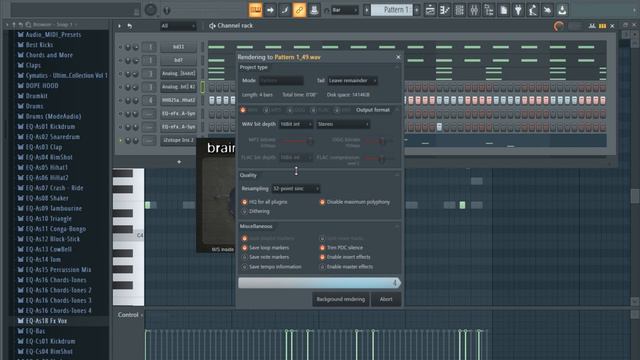Click Background rendering button
The image size is (640, 360).
pyautogui.click(x=341, y=299)
